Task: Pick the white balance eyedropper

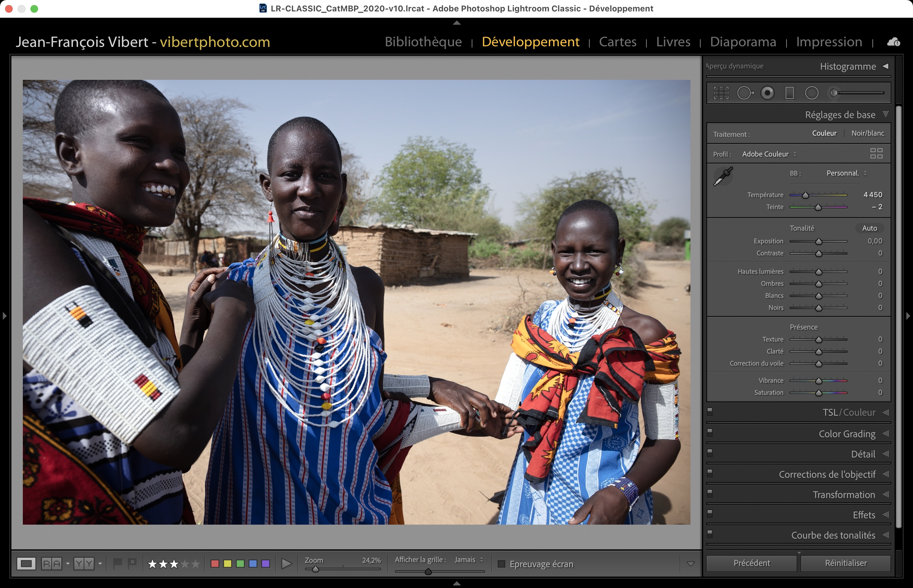Action: point(723,176)
